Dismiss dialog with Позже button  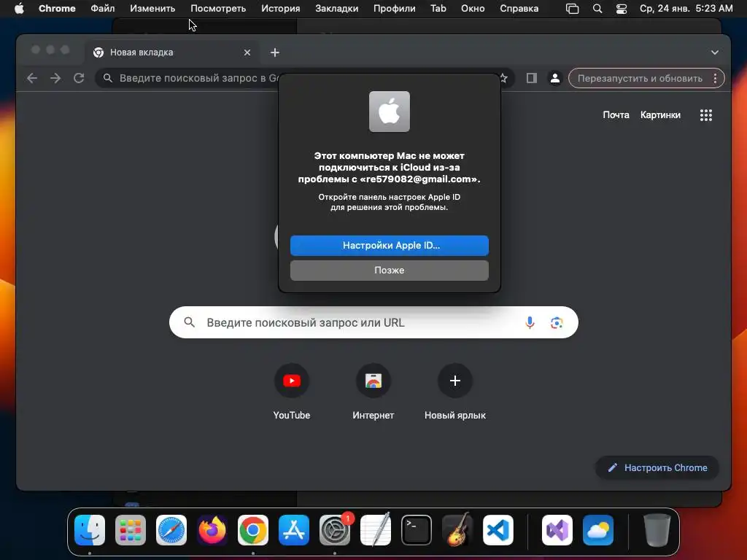[x=390, y=271]
